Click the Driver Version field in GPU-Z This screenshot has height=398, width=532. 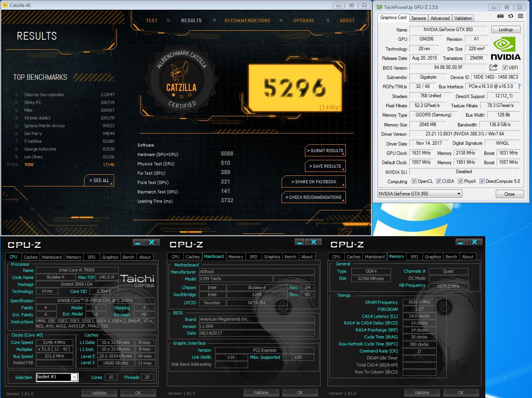[464, 134]
